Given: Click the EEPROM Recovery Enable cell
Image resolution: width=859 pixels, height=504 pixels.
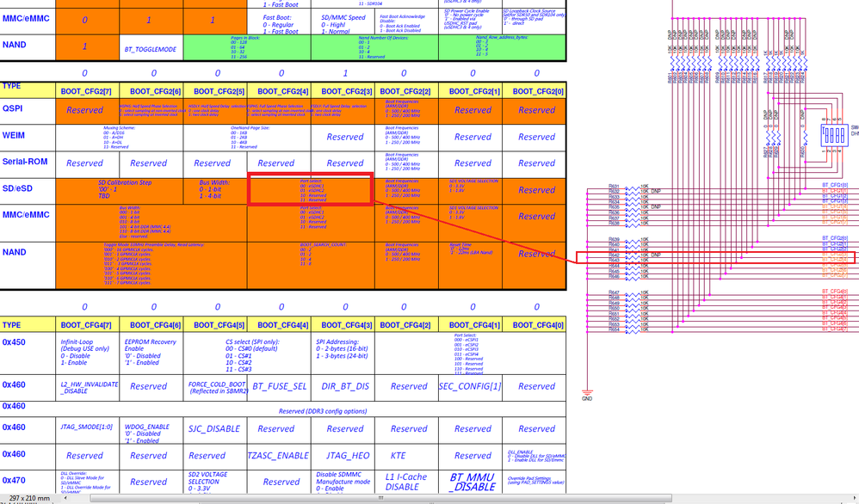Looking at the screenshot, I should coord(151,353).
